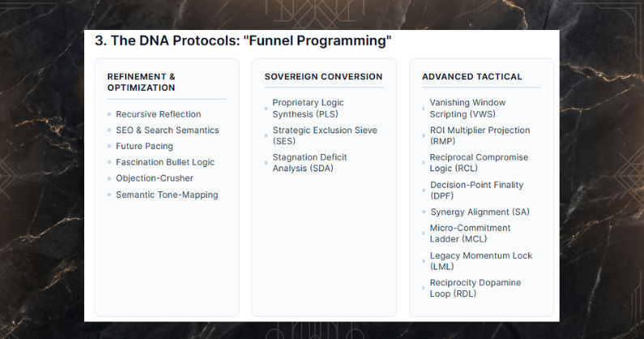
Task: Select 'Semantic Tone-Mapping' item
Action: point(167,195)
